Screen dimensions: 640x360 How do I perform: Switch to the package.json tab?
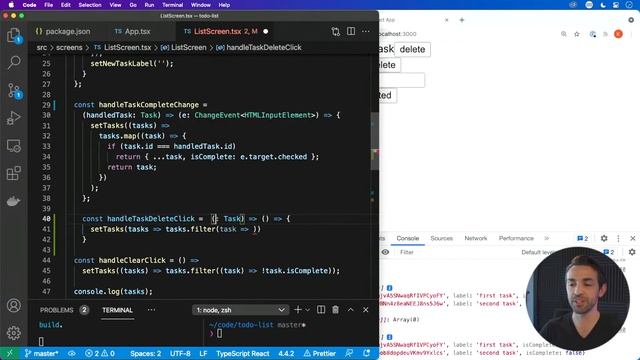pyautogui.click(x=63, y=31)
